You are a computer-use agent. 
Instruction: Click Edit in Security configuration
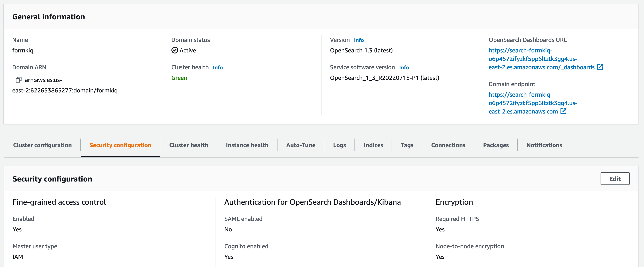click(x=615, y=179)
